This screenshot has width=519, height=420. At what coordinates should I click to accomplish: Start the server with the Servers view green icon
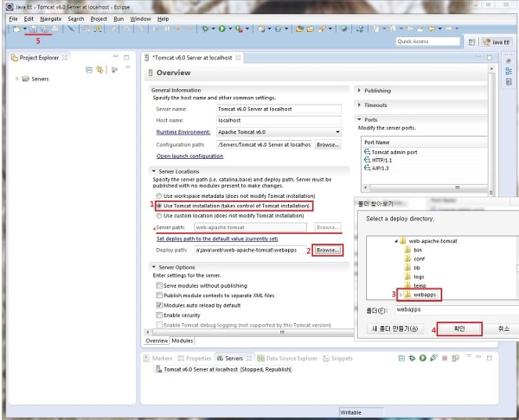[423, 358]
